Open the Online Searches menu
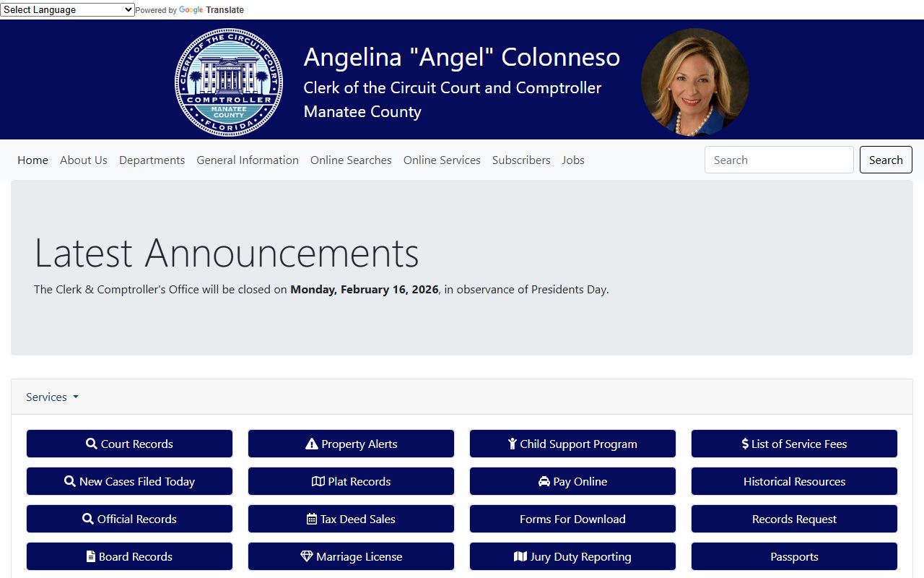 coord(351,160)
